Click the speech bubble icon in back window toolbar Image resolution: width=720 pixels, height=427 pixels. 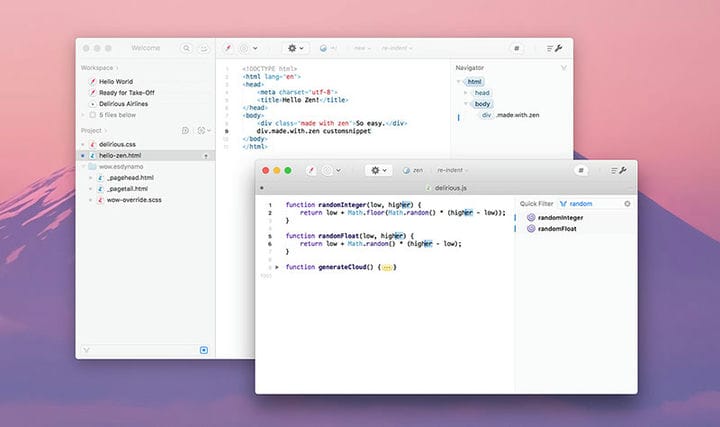(517, 48)
